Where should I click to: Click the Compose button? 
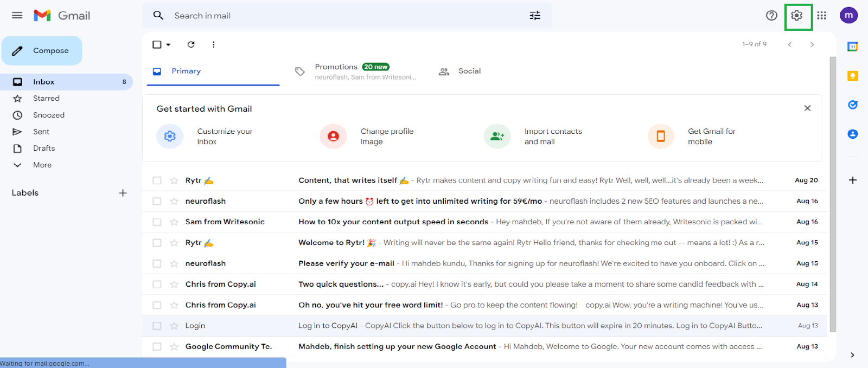click(42, 50)
